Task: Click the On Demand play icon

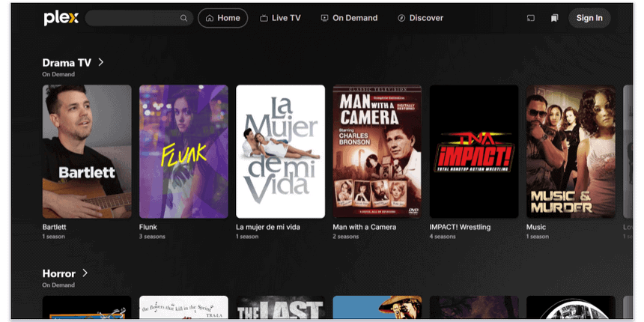Action: tap(324, 18)
